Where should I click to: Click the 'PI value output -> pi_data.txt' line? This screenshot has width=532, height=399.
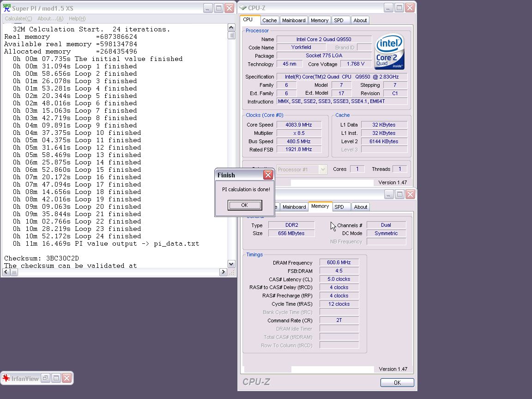pyautogui.click(x=106, y=244)
